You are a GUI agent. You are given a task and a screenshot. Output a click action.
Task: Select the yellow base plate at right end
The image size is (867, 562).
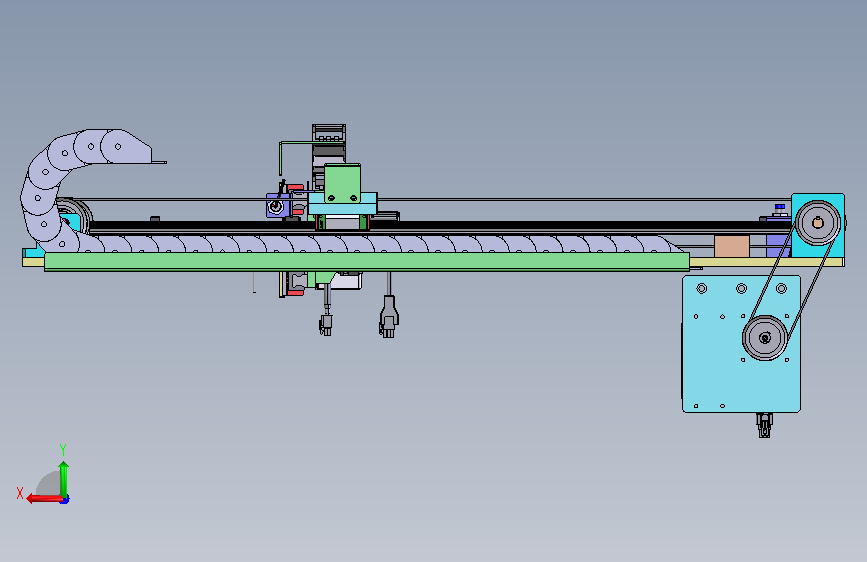click(x=769, y=262)
